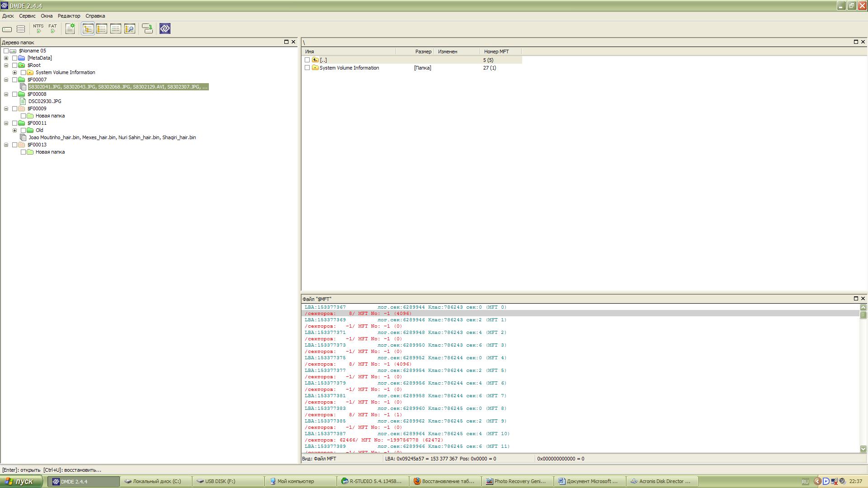Collapse the $F00007 tree node

pyautogui.click(x=6, y=80)
